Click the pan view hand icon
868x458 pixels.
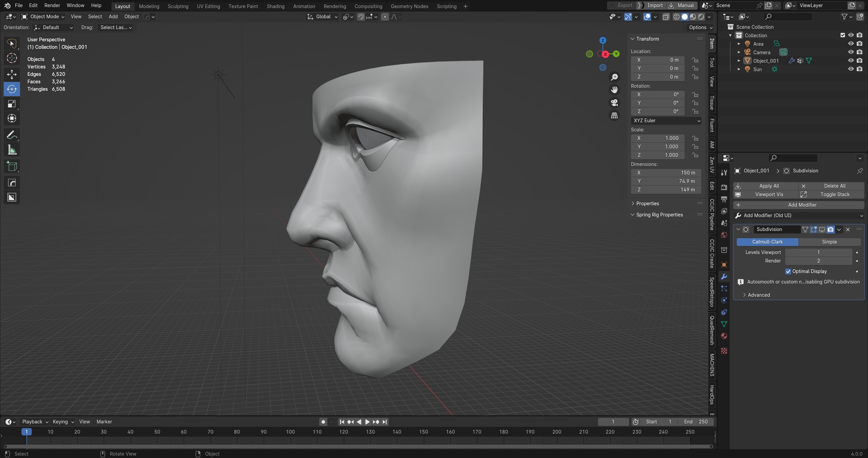[614, 90]
